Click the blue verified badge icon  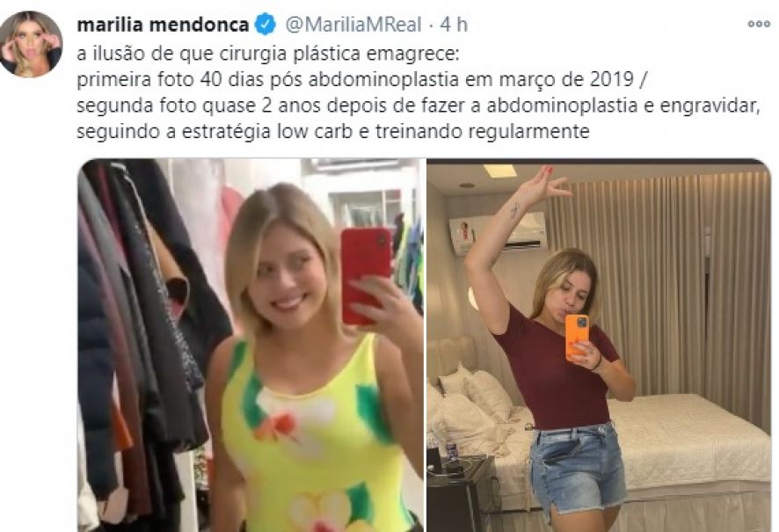click(266, 25)
